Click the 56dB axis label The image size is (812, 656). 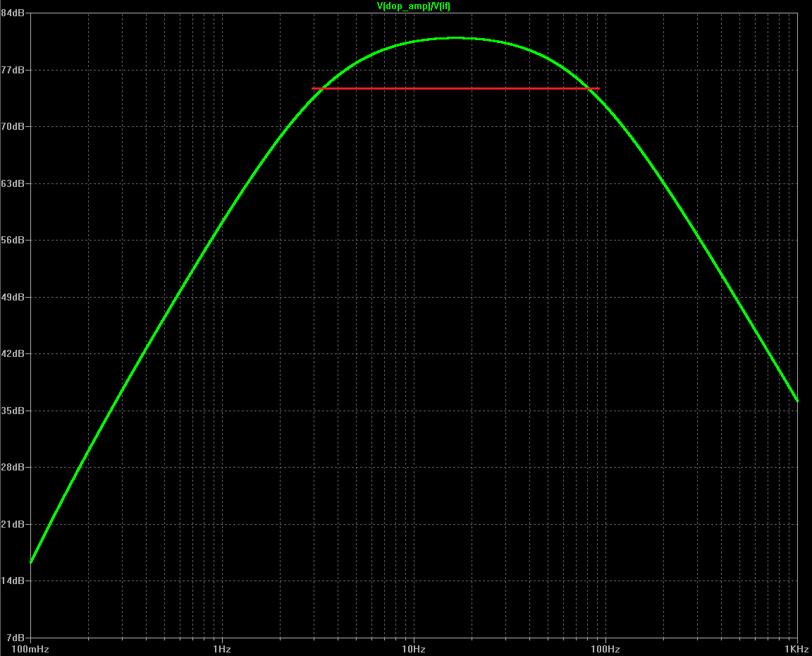(x=13, y=240)
